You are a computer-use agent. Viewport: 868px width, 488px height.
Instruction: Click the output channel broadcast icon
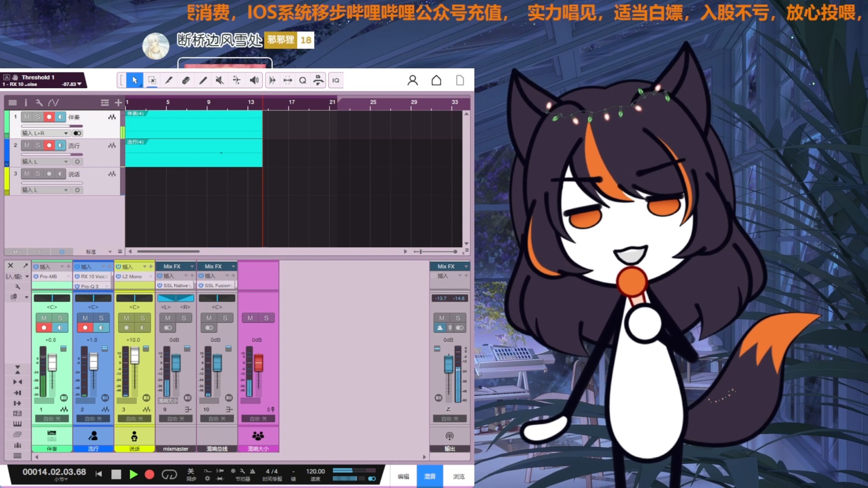click(449, 436)
